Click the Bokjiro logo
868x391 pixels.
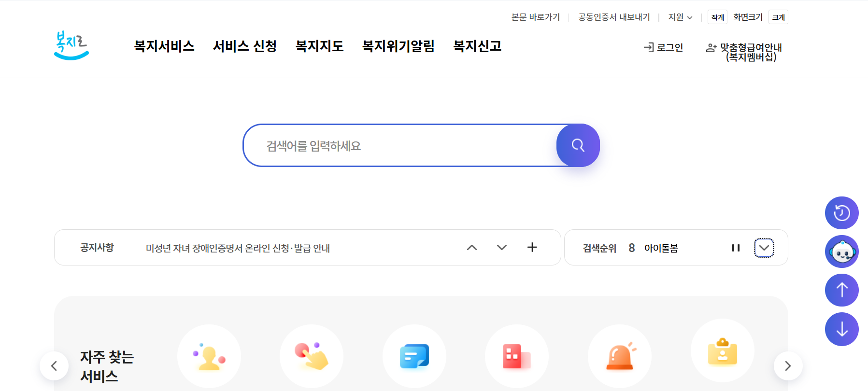coord(71,45)
